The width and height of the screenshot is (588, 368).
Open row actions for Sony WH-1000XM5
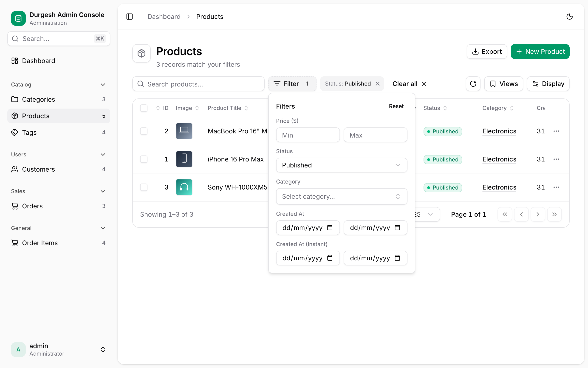pyautogui.click(x=556, y=187)
